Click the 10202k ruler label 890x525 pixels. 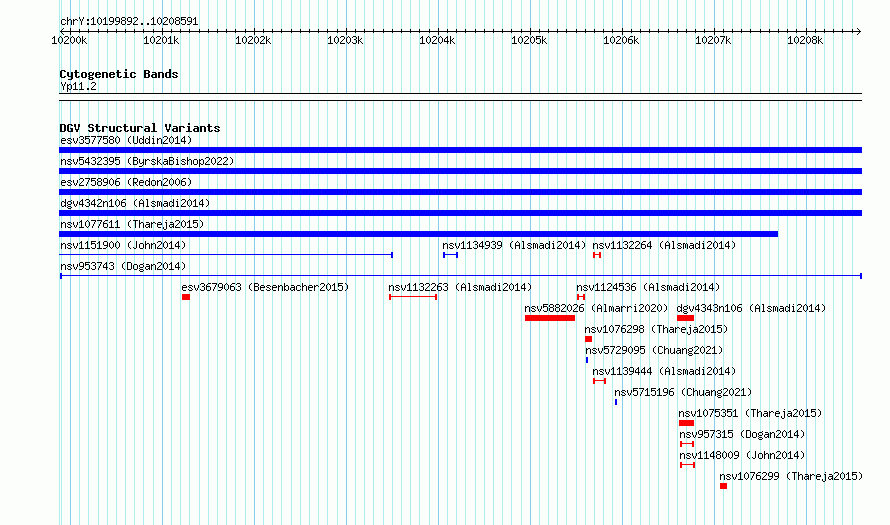pos(253,40)
